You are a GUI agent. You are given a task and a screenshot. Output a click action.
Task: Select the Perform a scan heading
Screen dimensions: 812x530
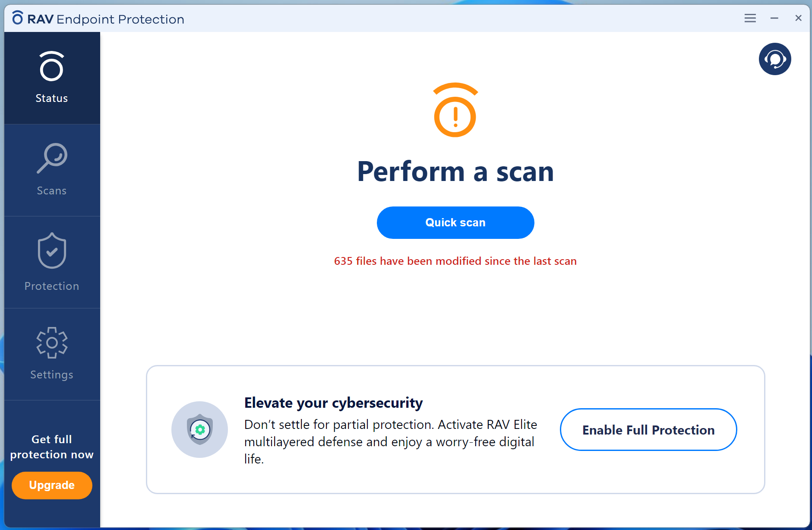point(455,172)
